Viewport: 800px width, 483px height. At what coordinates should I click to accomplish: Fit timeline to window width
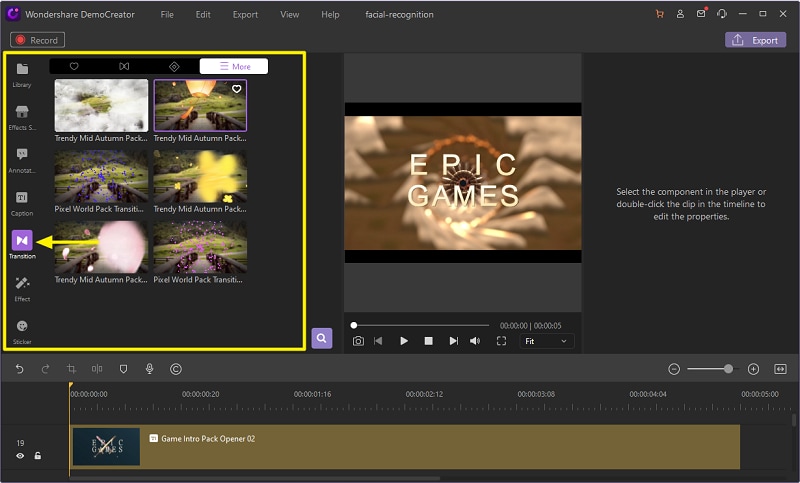coord(780,369)
